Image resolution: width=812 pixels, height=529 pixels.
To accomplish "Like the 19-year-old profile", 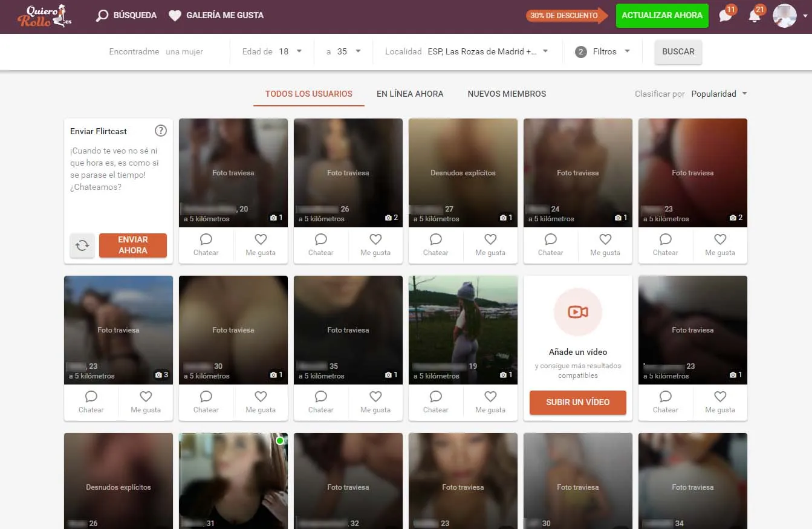I will coord(490,403).
